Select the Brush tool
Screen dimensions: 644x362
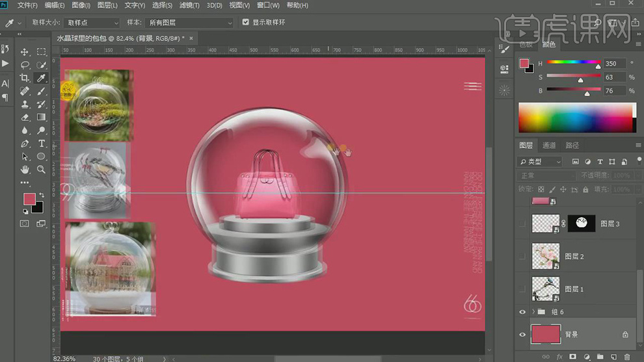click(x=41, y=91)
